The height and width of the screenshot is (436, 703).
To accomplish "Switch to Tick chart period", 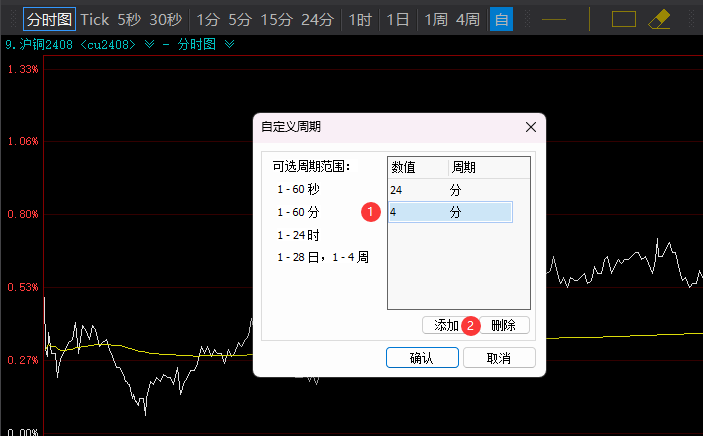I will 95,19.
